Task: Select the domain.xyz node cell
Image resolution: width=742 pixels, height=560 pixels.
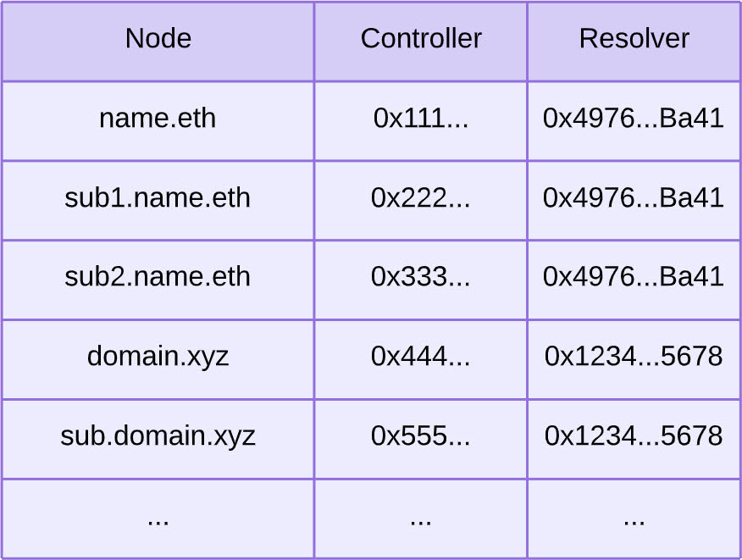Action: coord(158,357)
